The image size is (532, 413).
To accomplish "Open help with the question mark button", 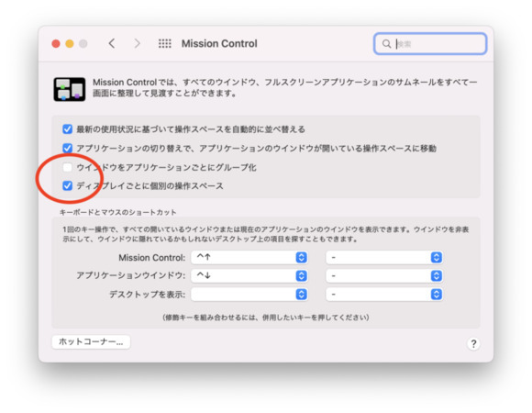I will (x=473, y=344).
